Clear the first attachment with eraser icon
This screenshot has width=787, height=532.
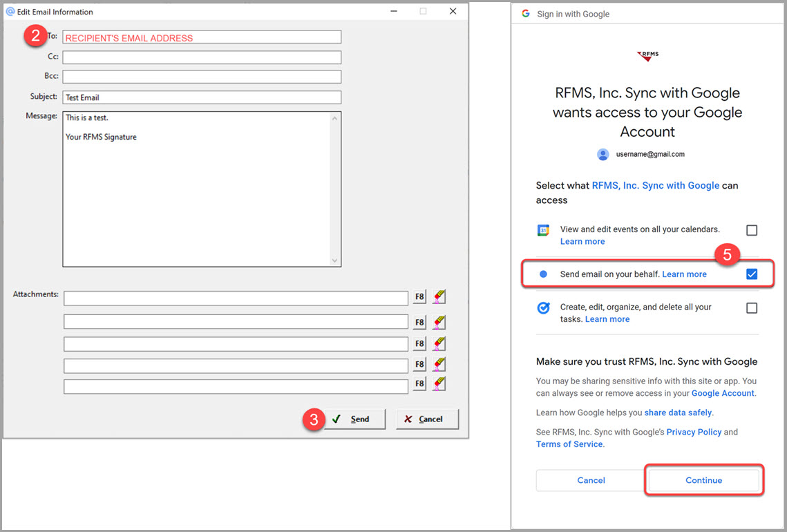point(439,297)
